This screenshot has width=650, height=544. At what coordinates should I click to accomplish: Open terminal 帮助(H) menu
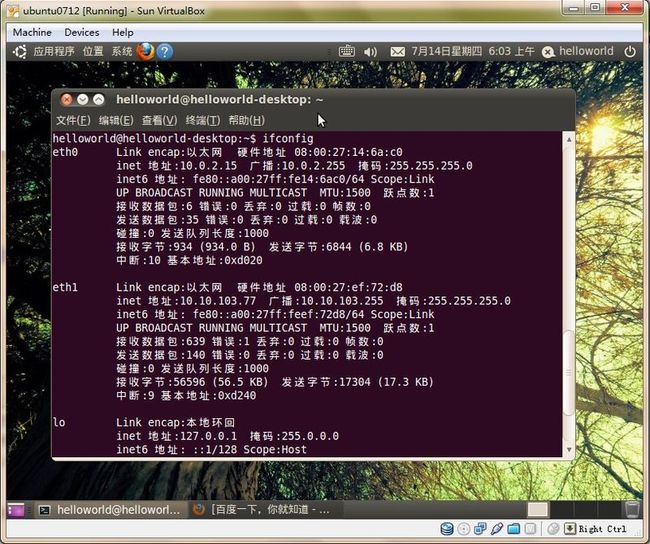pos(246,120)
